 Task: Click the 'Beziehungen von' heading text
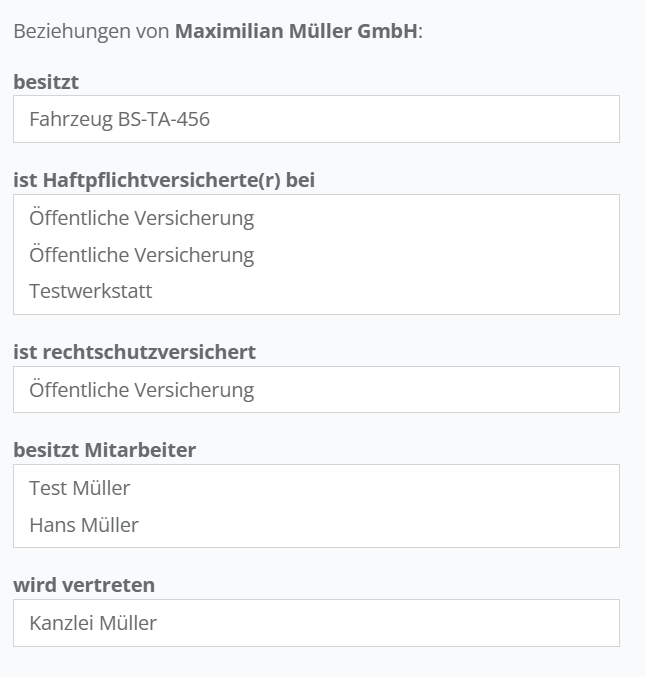[91, 31]
